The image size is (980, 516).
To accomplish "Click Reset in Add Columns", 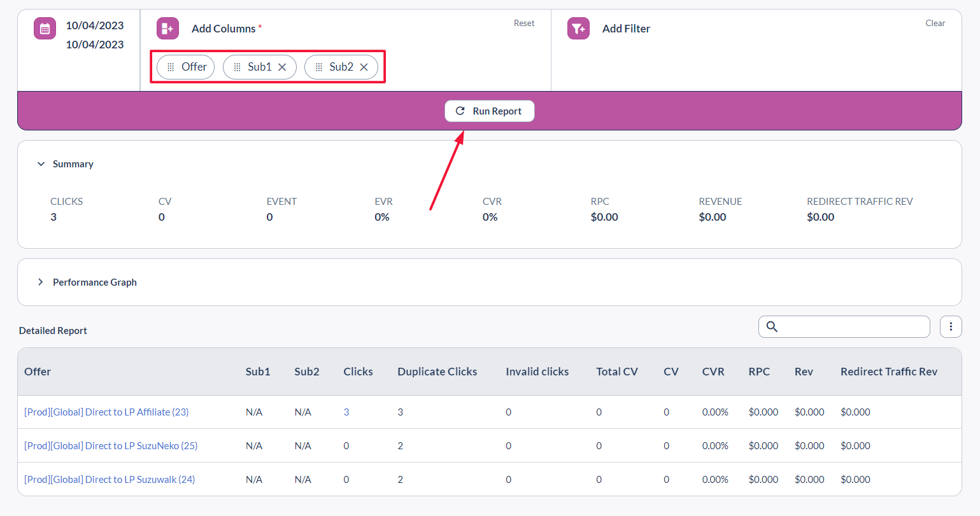I will coord(524,24).
